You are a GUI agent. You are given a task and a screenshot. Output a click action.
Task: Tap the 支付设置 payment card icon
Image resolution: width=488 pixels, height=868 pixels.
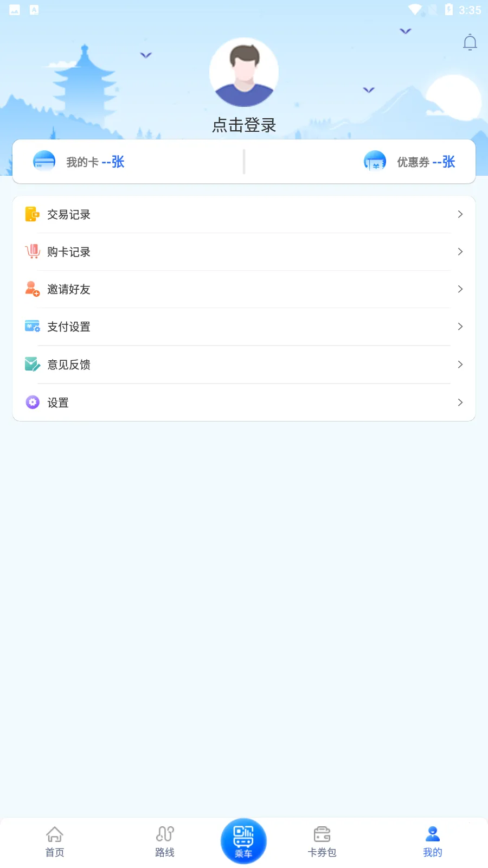[33, 327]
